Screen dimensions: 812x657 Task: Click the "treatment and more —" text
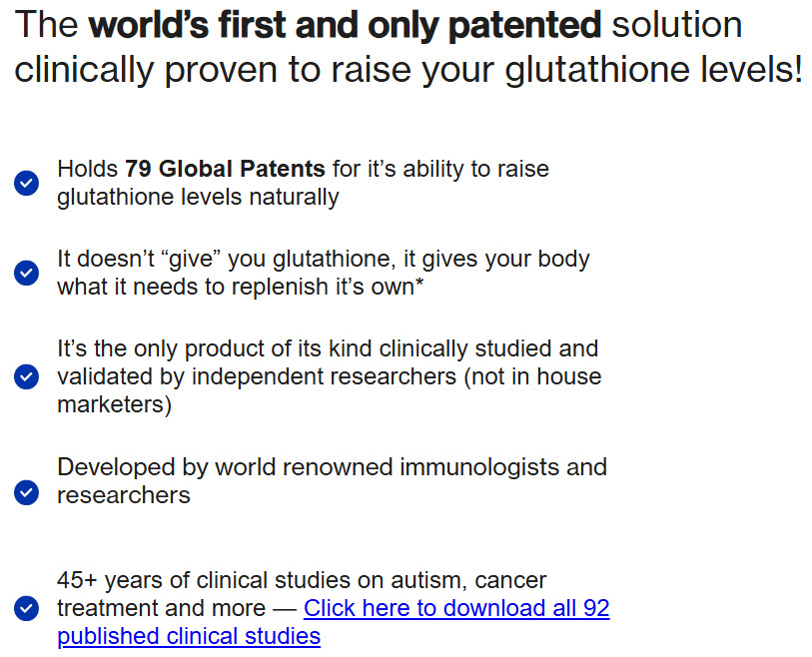(176, 608)
